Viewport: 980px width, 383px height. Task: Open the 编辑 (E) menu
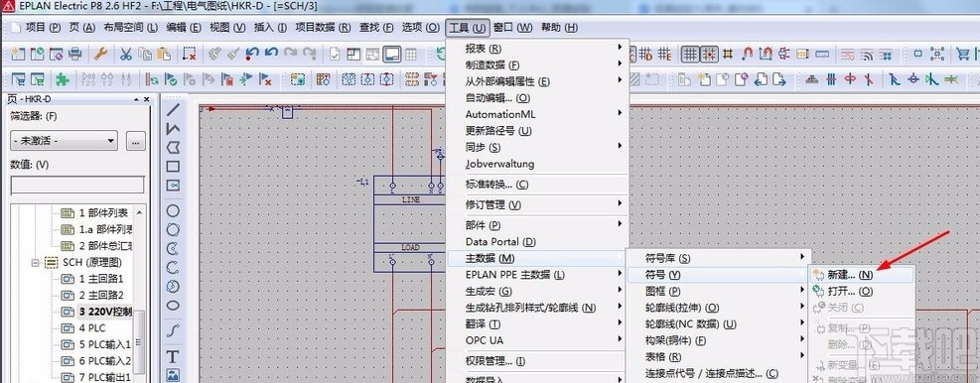click(184, 28)
